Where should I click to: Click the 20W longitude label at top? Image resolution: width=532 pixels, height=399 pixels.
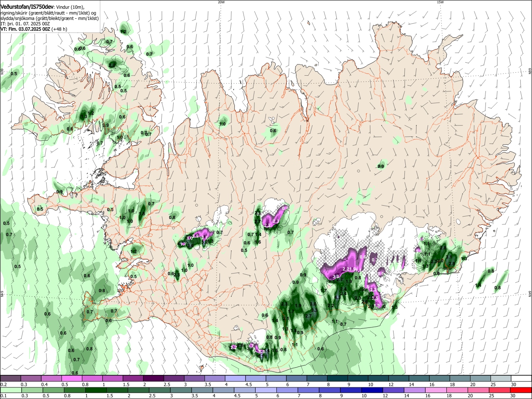(221, 2)
